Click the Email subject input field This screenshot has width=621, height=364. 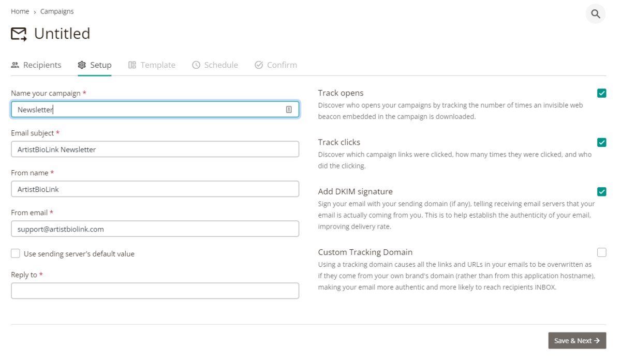(x=155, y=149)
